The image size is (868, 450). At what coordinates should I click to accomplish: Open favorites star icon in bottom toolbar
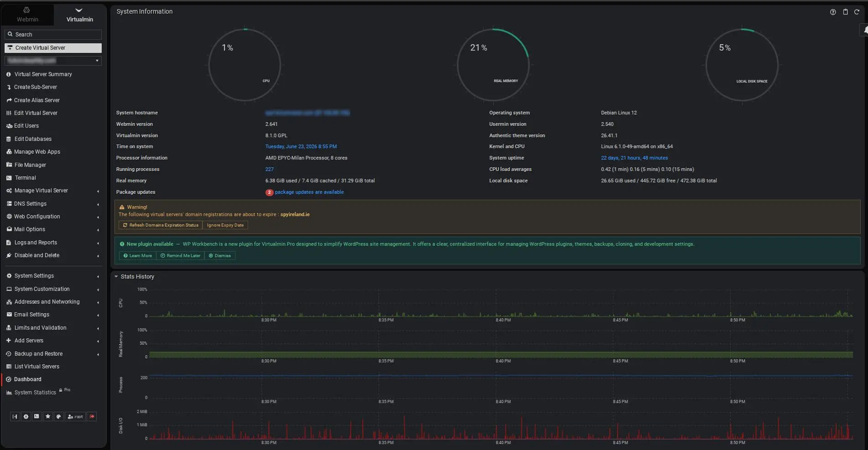(48, 416)
